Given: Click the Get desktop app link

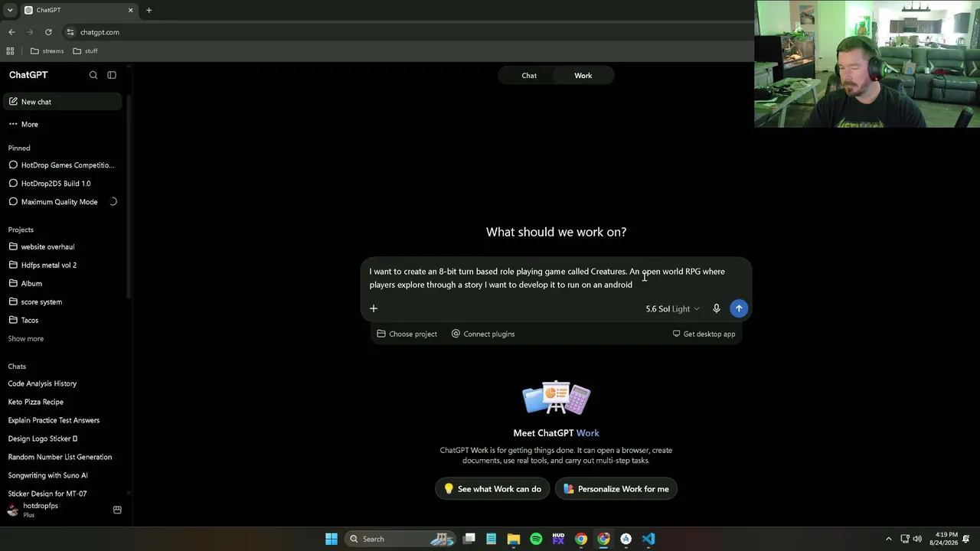Looking at the screenshot, I should pyautogui.click(x=704, y=334).
